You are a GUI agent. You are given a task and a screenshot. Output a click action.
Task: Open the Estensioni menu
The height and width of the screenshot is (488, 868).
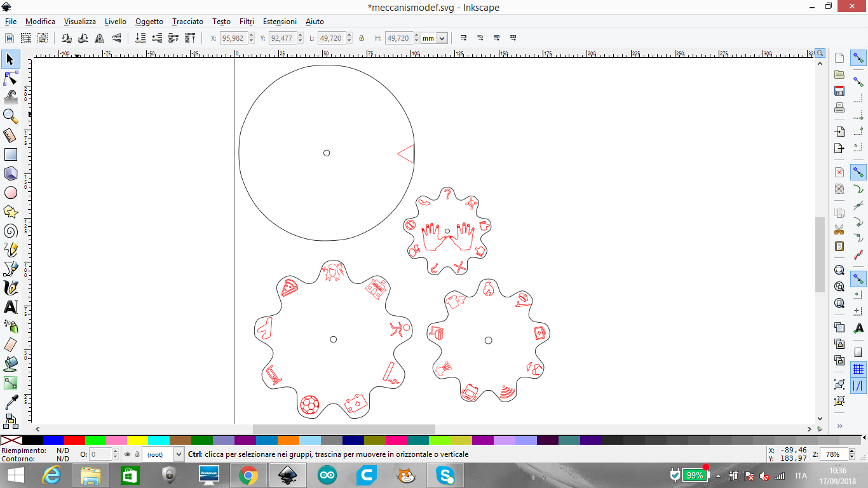click(280, 22)
